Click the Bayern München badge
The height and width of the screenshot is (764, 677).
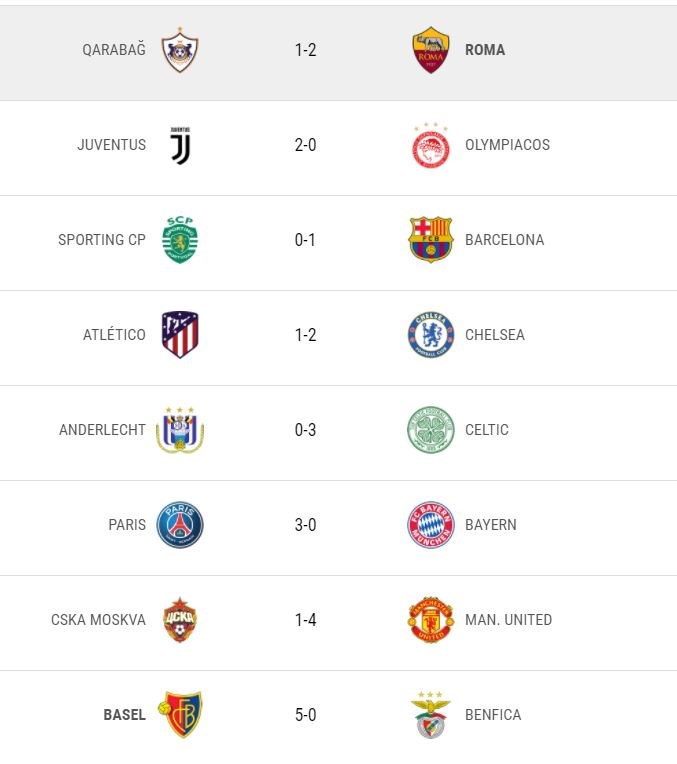tap(431, 525)
